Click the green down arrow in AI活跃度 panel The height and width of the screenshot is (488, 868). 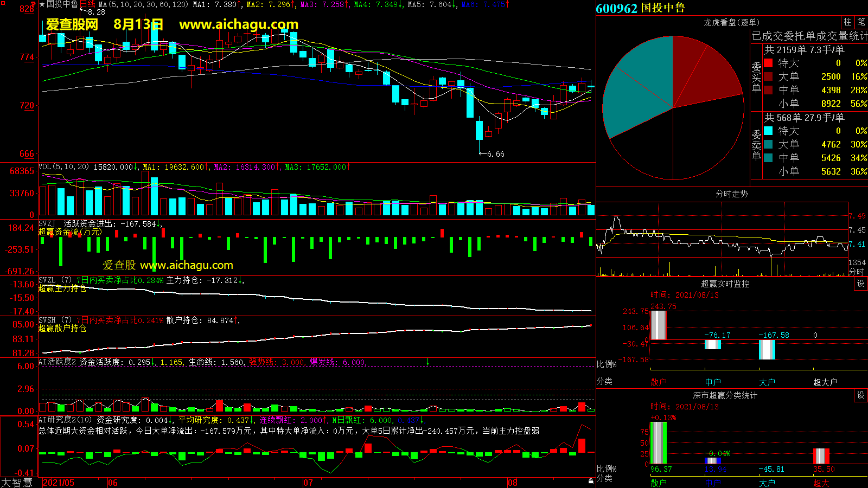click(427, 362)
